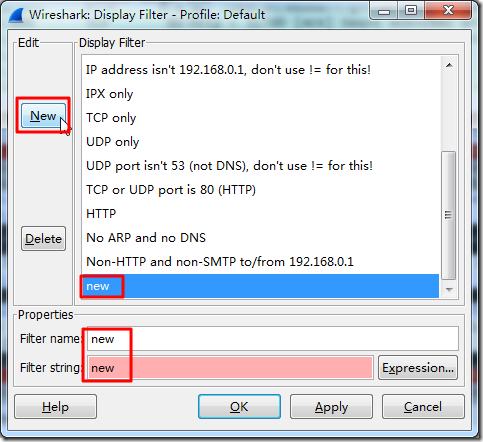Click the Wireshark shark fin title icon
Viewport: 483px width, 442px height.
click(16, 15)
